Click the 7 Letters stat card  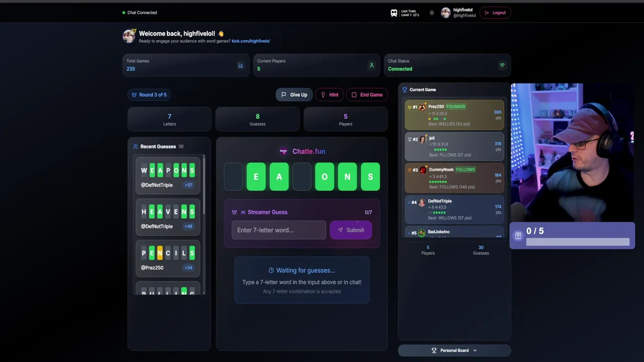(170, 119)
